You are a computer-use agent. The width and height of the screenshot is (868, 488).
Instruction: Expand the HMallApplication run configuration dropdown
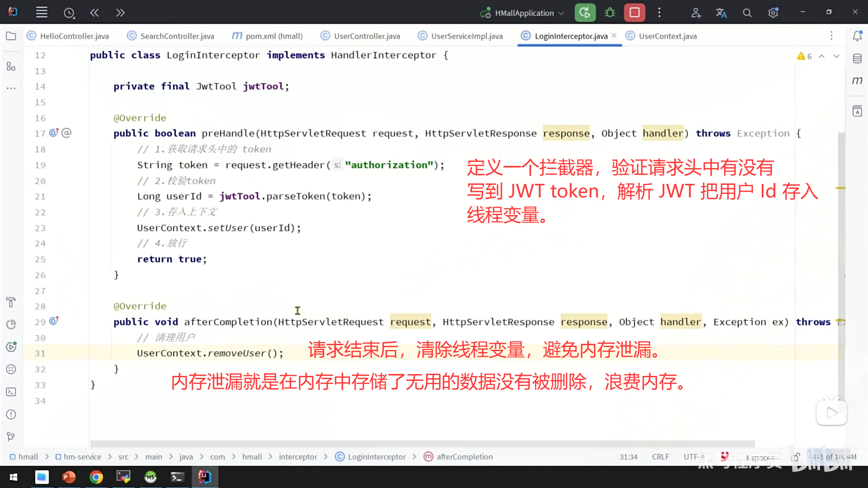[561, 13]
